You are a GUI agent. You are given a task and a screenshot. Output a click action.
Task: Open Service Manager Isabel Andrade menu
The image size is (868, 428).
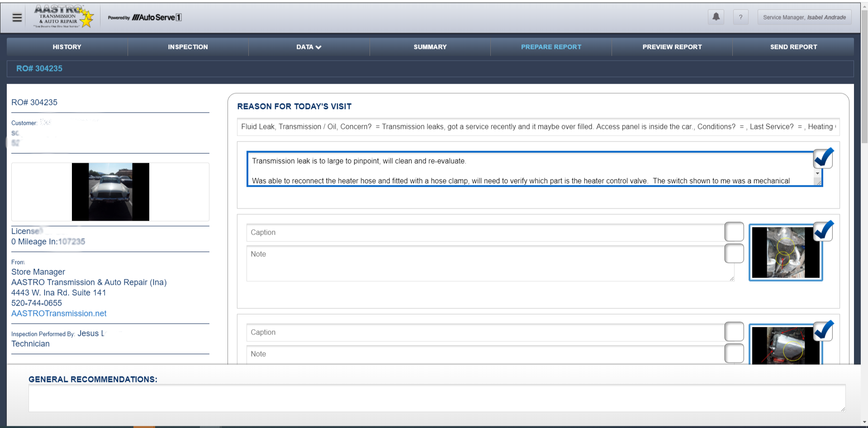point(804,17)
